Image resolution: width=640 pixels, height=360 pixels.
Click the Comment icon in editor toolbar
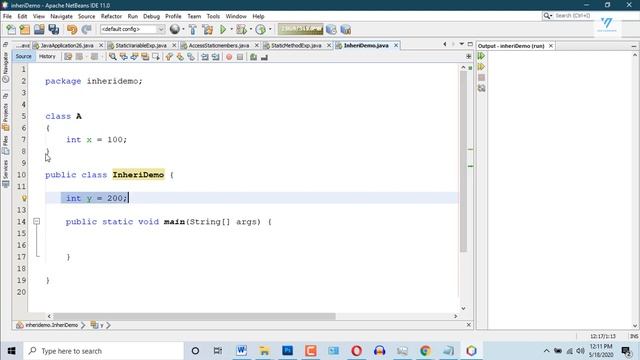click(253, 57)
